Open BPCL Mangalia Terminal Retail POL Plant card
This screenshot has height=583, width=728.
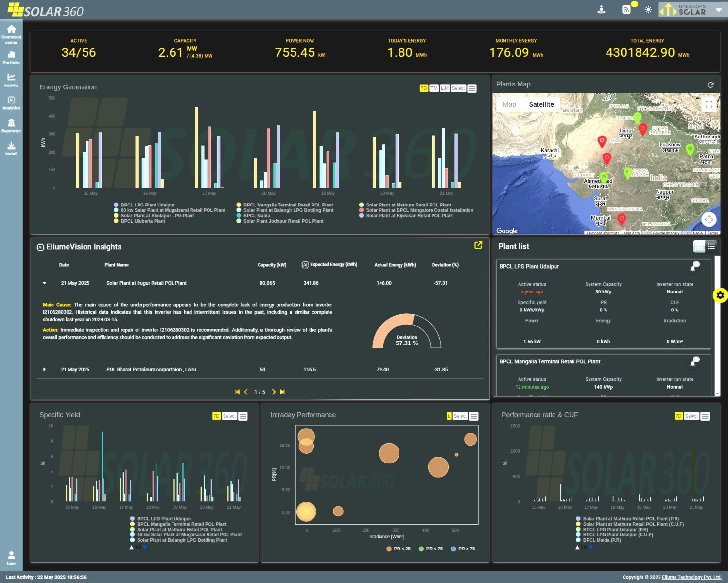coord(604,376)
